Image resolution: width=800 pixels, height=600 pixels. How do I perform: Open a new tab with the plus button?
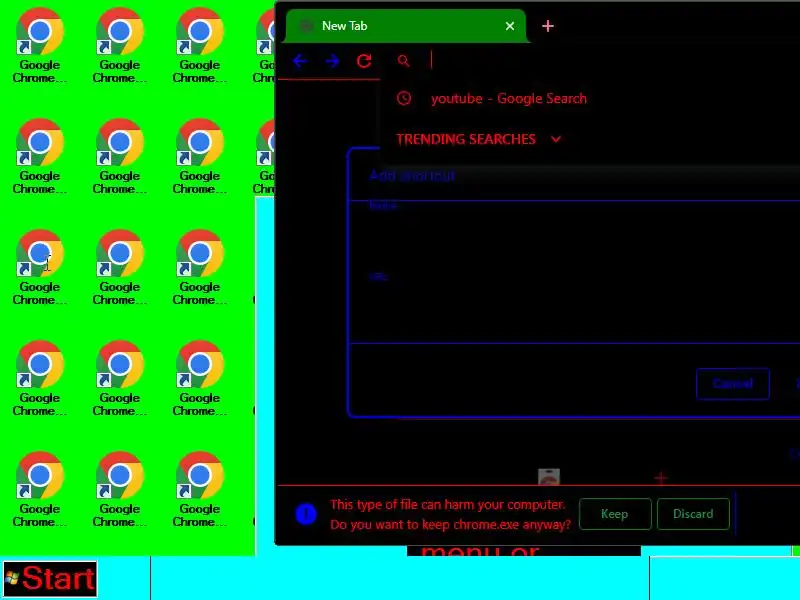click(x=548, y=26)
